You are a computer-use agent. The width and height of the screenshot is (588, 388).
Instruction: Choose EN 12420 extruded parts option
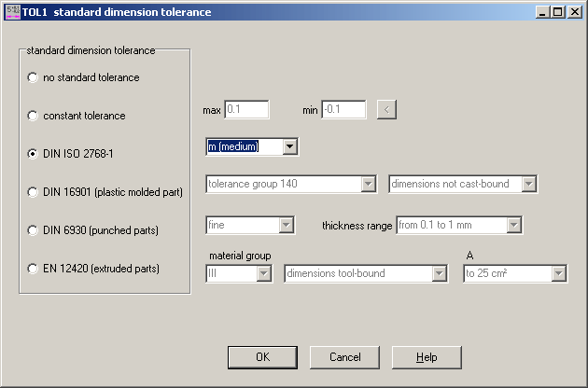(x=35, y=269)
